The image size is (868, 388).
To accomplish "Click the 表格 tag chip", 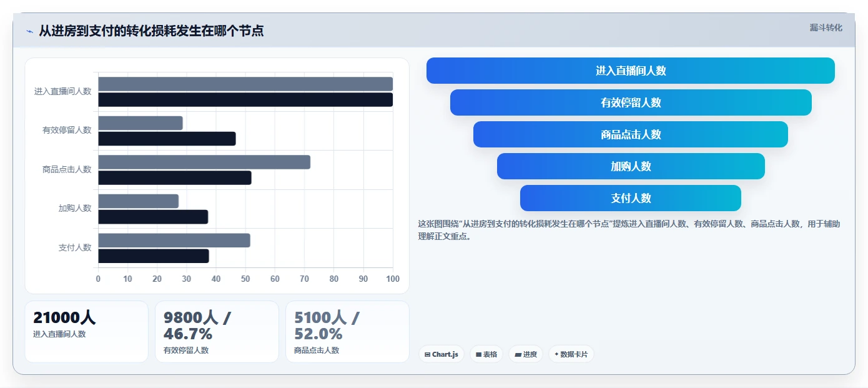I will [x=486, y=354].
